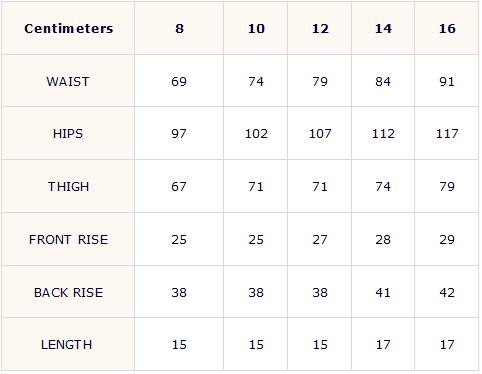
Task: Select hips value 102 for size 10
Action: [256, 134]
